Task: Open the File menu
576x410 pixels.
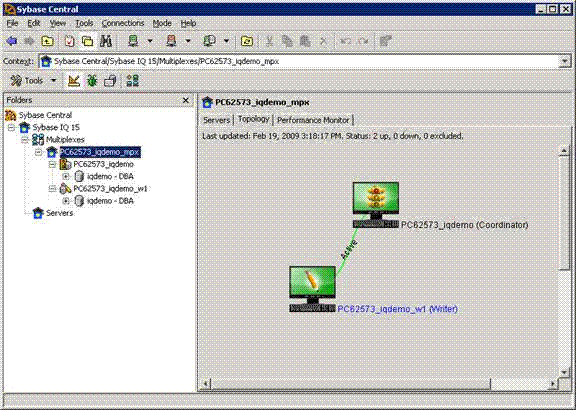Action: click(12, 23)
